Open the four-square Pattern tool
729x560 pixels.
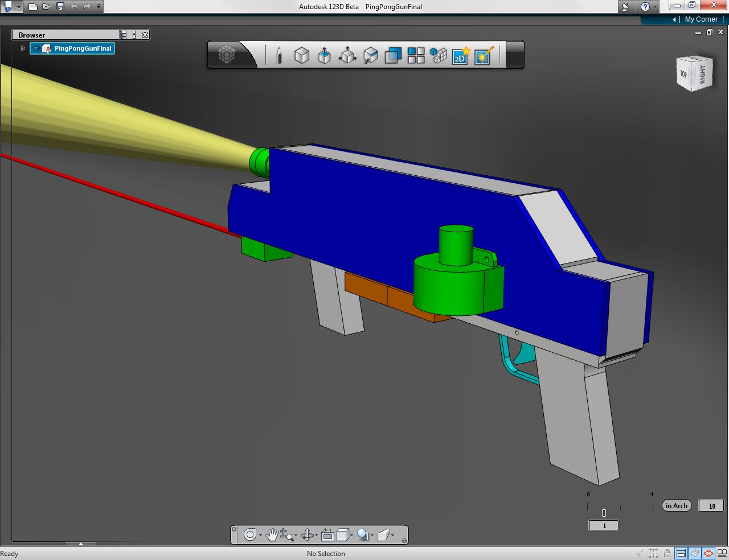point(416,55)
